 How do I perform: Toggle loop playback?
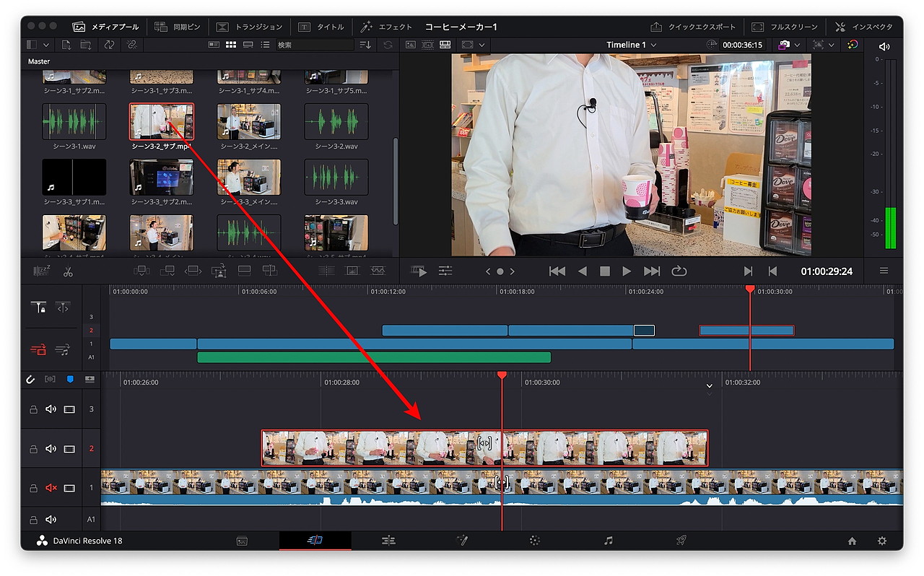[679, 271]
